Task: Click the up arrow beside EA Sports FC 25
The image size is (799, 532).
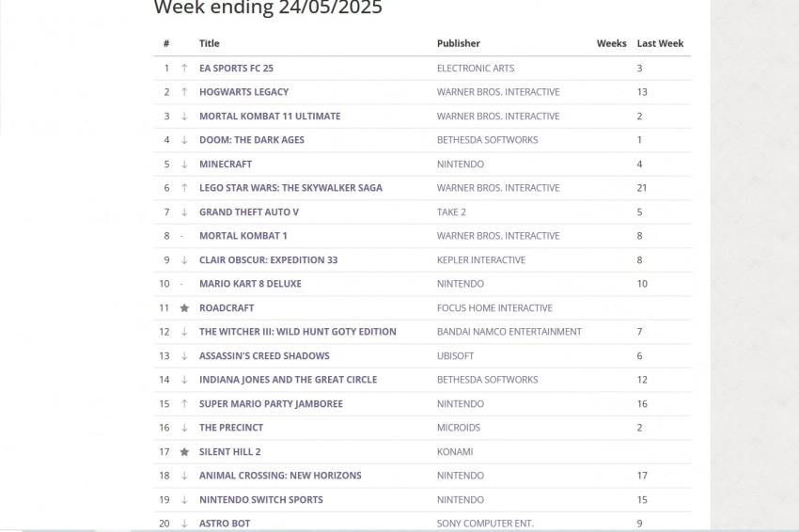Action: click(x=184, y=68)
